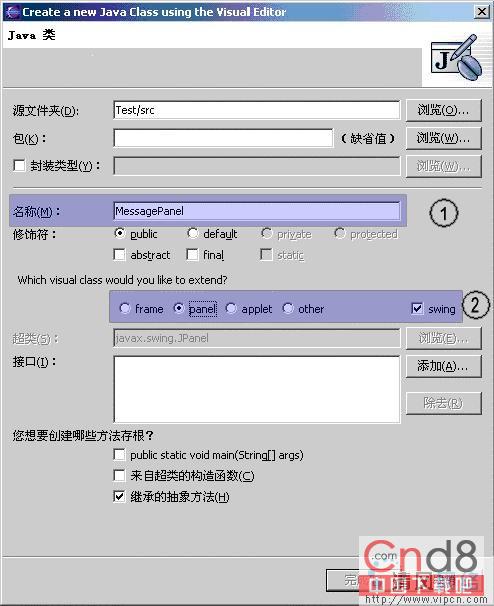The width and height of the screenshot is (494, 606).
Task: Toggle the swing checkbox
Action: [417, 308]
